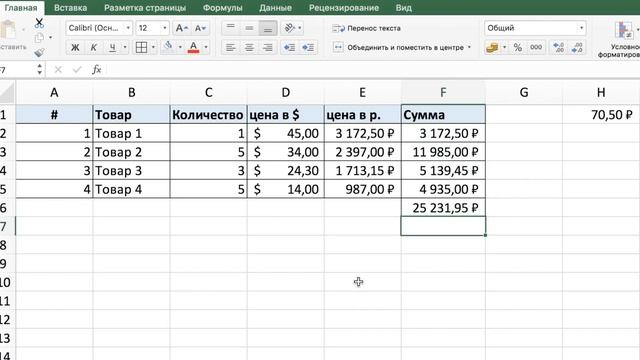Select cell H1 with 70,50 ₽
Viewport: 640px width, 360px height.
601,115
